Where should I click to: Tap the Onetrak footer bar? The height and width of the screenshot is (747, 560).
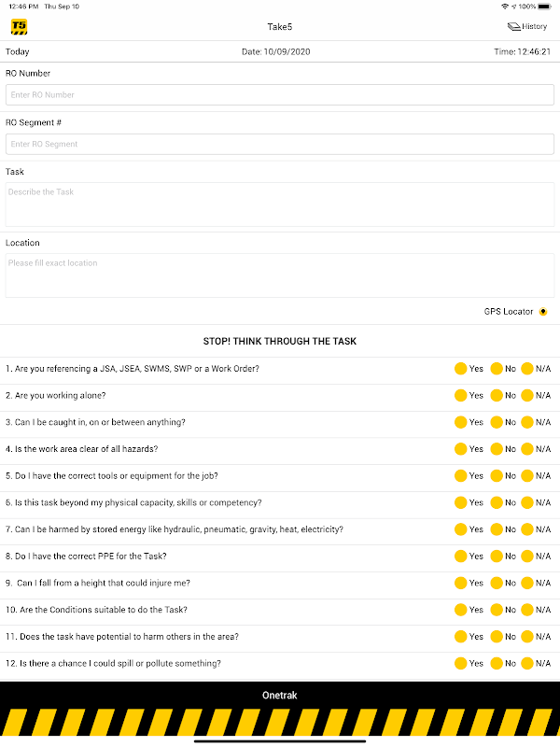(280, 695)
